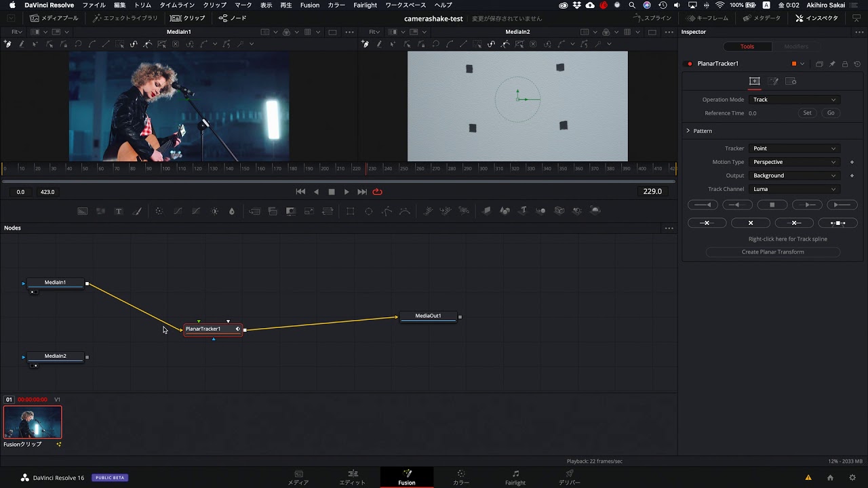This screenshot has width=868, height=488.
Task: Delete the current track key (center X button)
Action: [751, 223]
